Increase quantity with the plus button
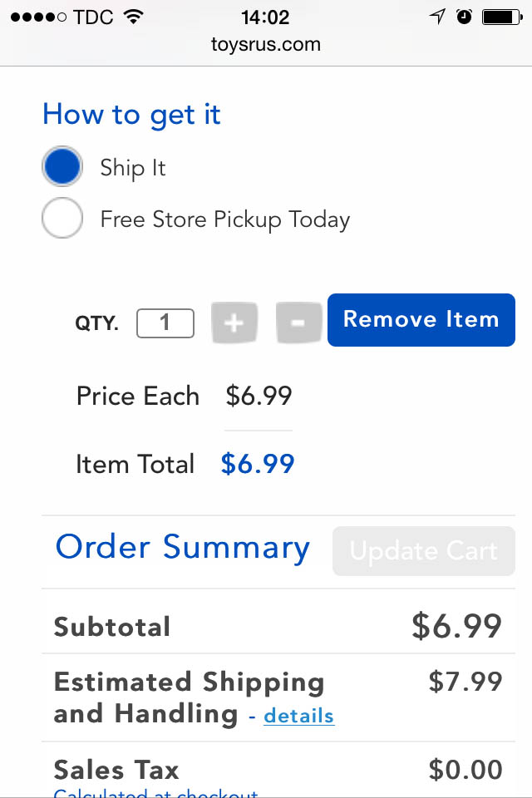This screenshot has width=532, height=798. point(234,323)
